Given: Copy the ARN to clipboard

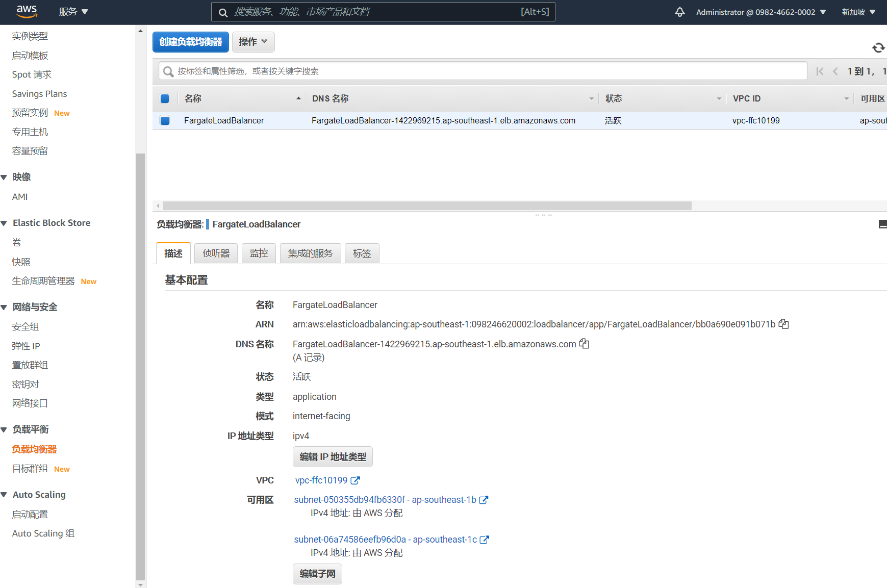Looking at the screenshot, I should pyautogui.click(x=783, y=324).
